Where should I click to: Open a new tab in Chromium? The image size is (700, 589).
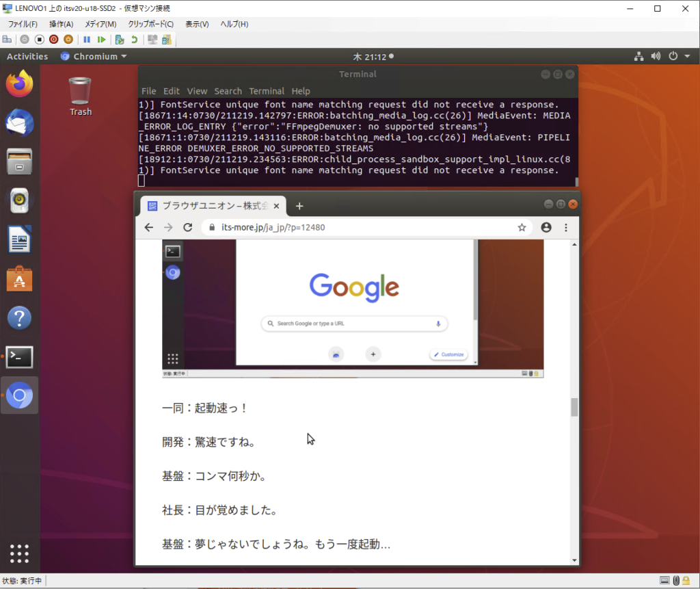[x=299, y=206]
